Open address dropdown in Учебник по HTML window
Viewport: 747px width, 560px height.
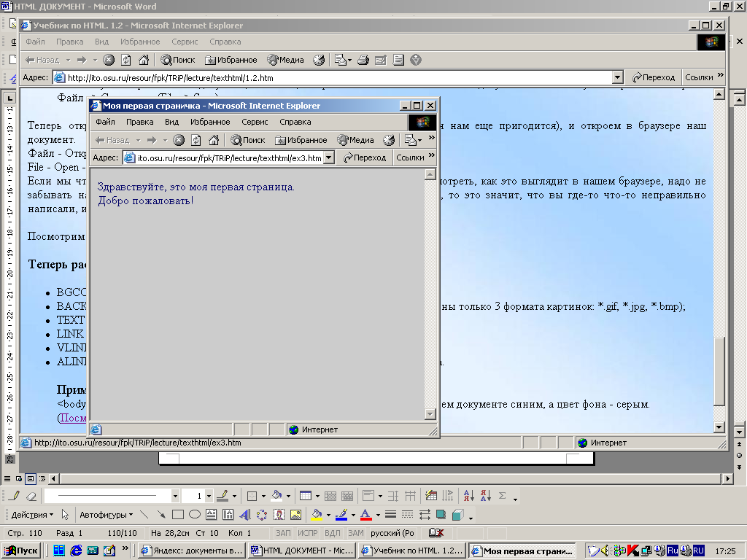click(617, 77)
